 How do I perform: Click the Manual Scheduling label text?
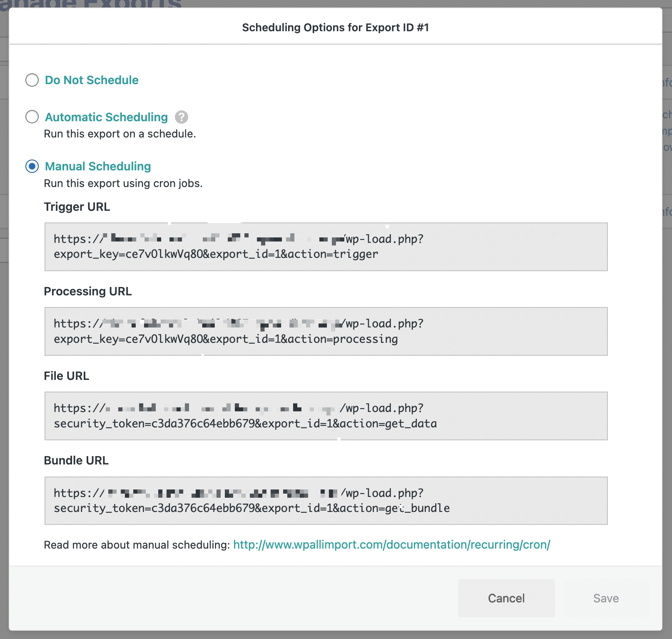[x=98, y=166]
